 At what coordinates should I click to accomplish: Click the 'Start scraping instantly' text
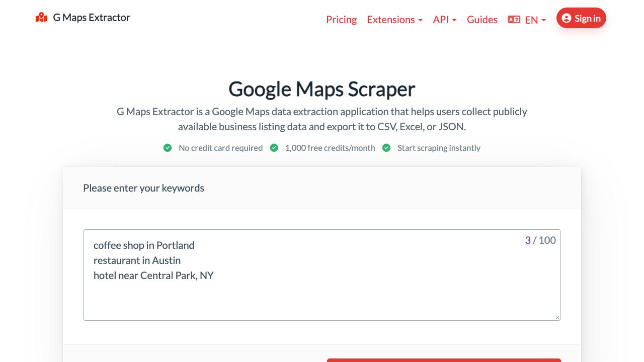439,148
